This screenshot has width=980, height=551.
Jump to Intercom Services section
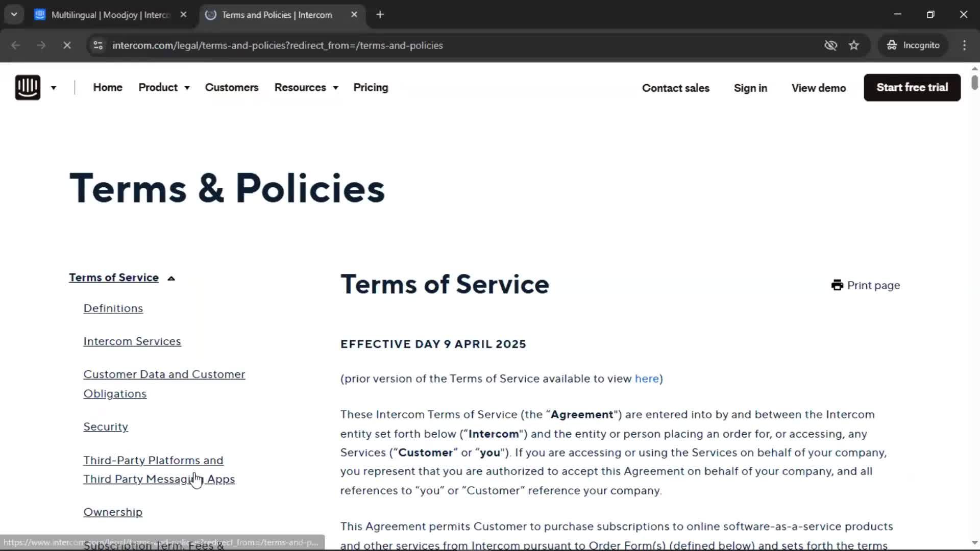pyautogui.click(x=132, y=341)
